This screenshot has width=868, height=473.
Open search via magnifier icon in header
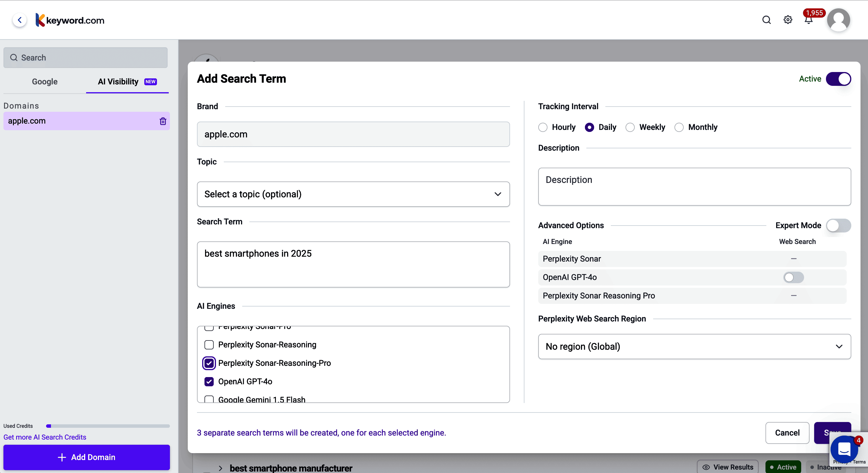766,20
